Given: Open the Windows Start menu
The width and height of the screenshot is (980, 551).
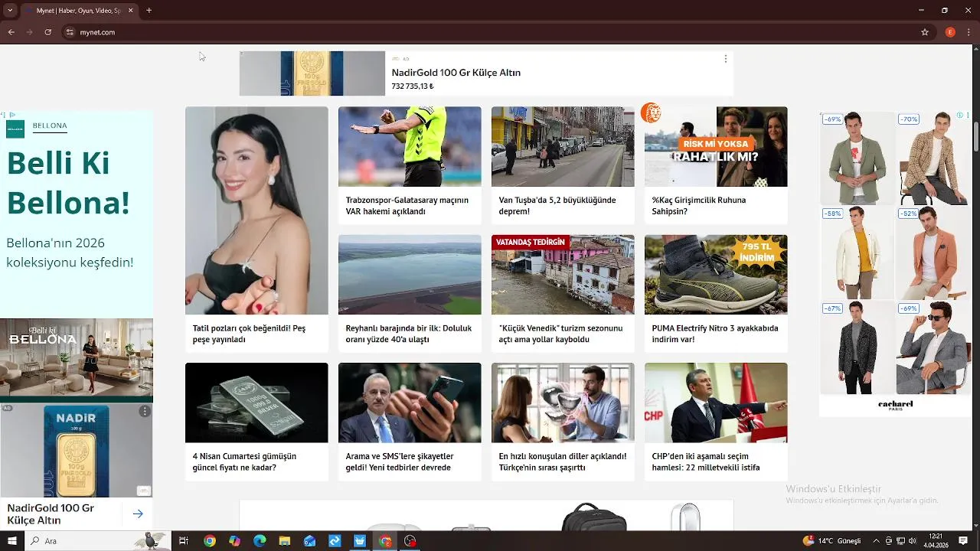Looking at the screenshot, I should [x=11, y=541].
